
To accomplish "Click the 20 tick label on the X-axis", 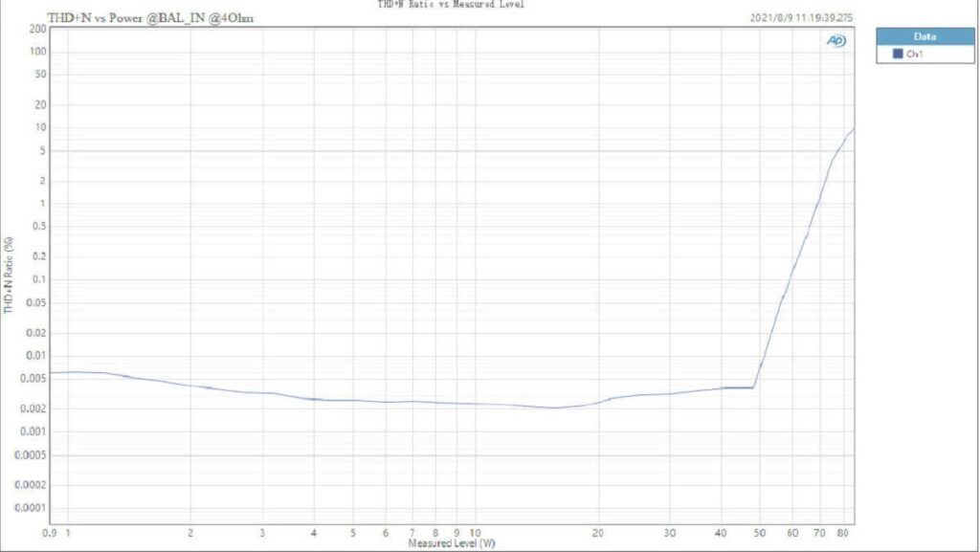I will click(598, 532).
